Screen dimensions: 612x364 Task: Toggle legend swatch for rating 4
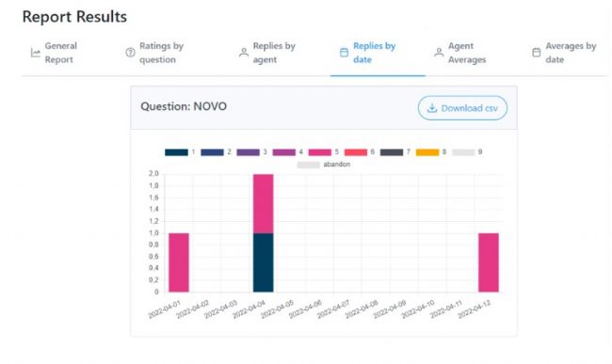[284, 152]
